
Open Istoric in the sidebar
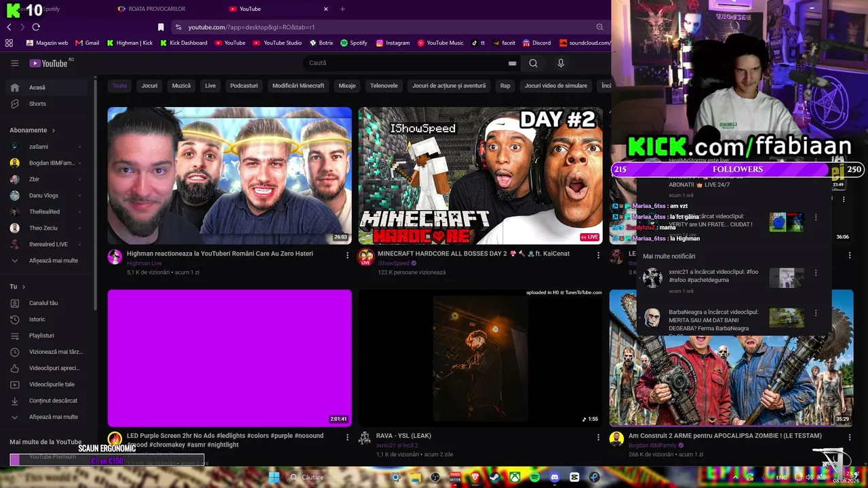click(x=45, y=319)
